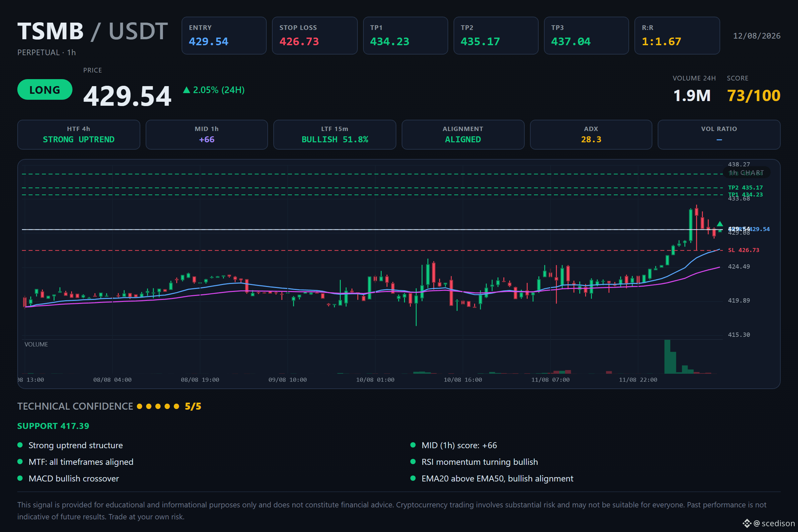
Task: Click the 08/08 19:00 time axis label
Action: [200, 380]
